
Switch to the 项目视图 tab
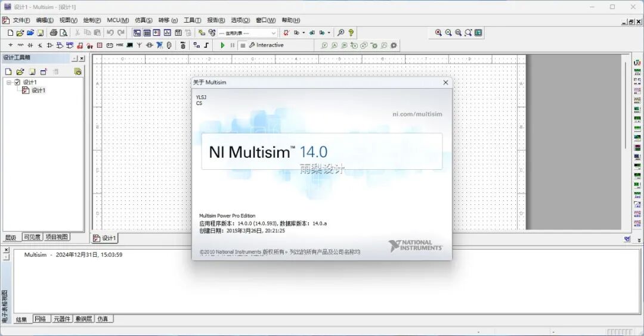[57, 237]
